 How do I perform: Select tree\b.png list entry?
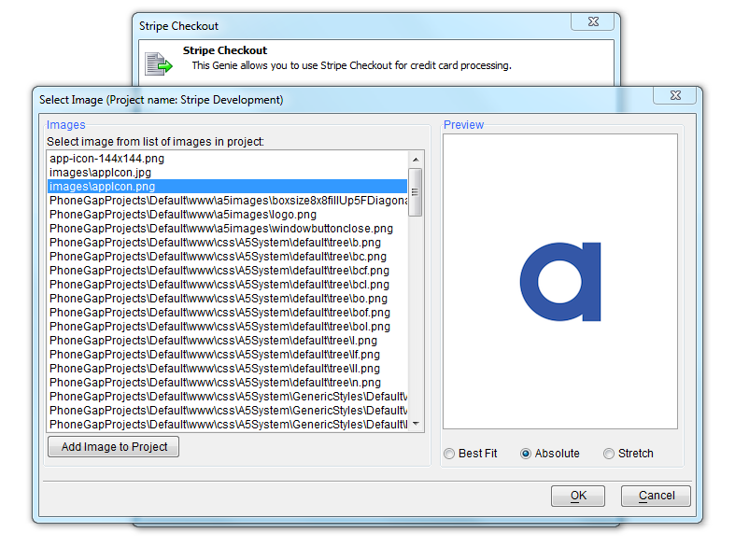click(x=228, y=243)
